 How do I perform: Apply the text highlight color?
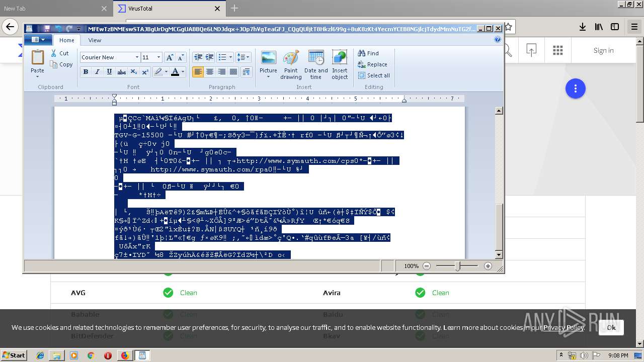[158, 72]
